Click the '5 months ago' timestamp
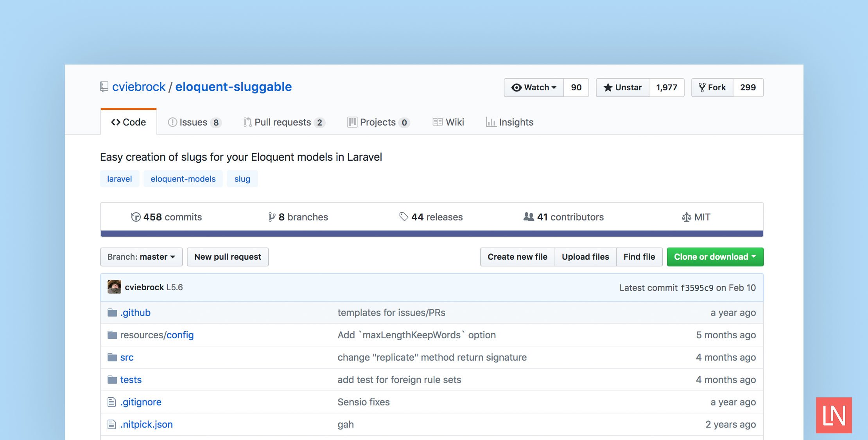 coord(726,335)
